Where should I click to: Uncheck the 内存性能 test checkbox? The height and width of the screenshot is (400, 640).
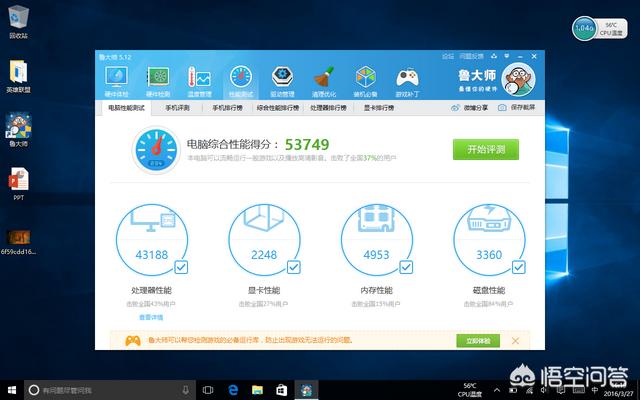(407, 267)
